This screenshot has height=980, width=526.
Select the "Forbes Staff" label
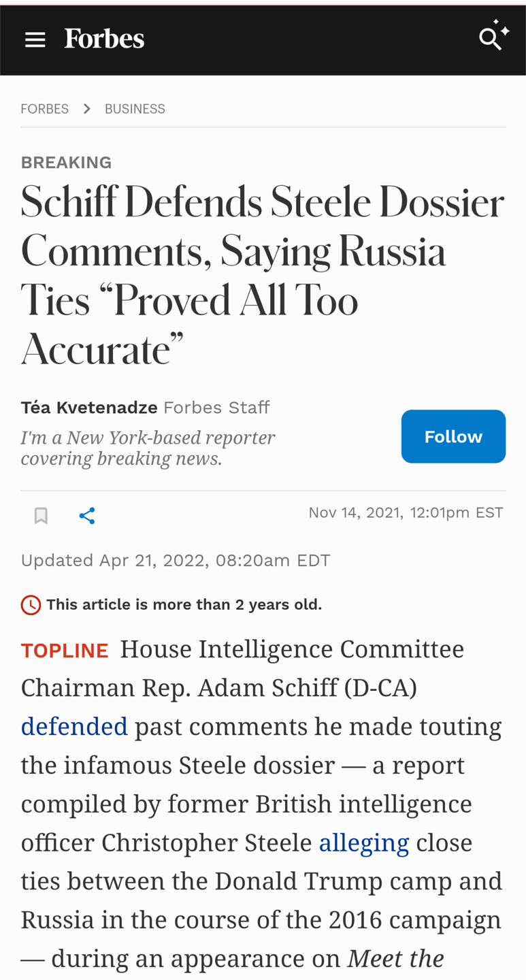216,408
